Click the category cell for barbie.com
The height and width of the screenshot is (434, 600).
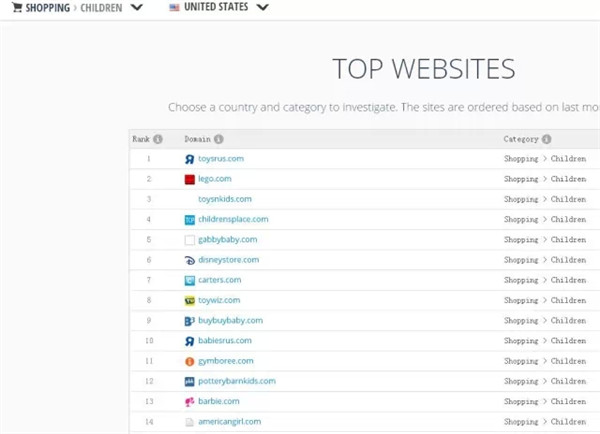coord(545,401)
